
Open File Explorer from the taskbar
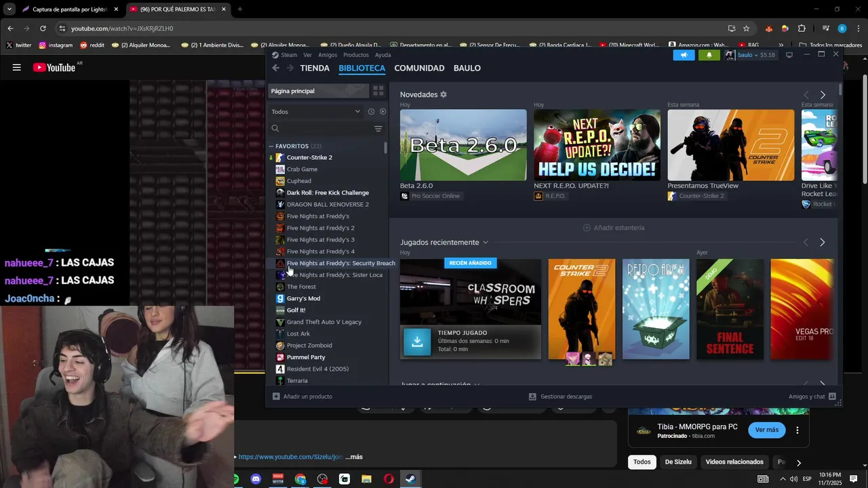click(366, 479)
